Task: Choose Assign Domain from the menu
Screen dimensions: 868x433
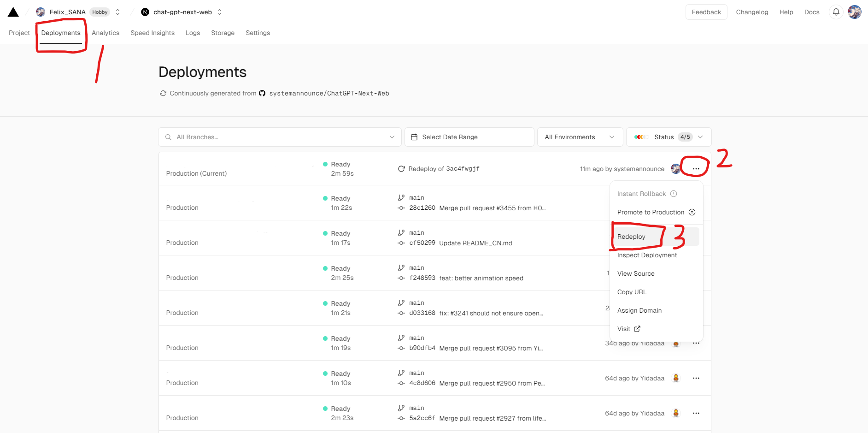Action: 656,310
